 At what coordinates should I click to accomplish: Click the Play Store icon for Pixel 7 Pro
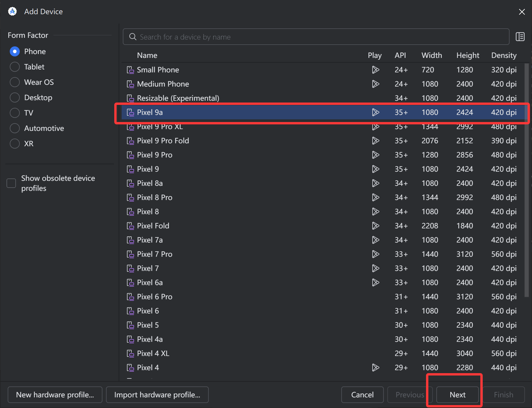[376, 254]
